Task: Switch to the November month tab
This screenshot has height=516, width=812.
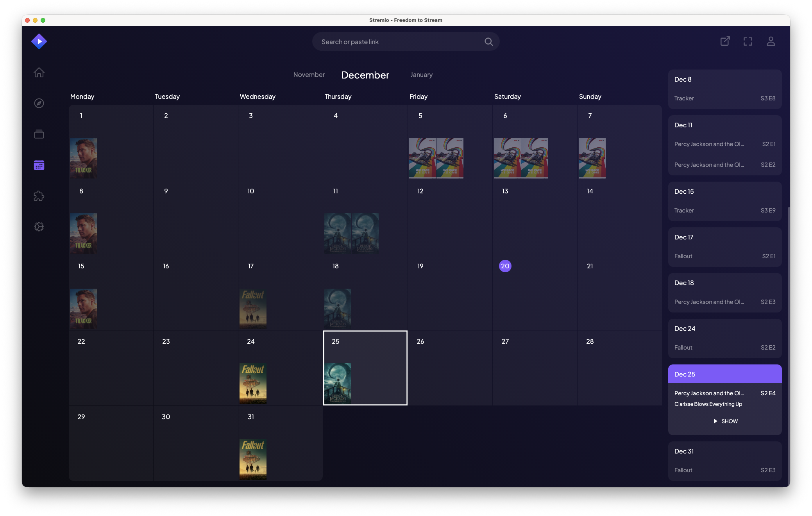Action: [309, 75]
